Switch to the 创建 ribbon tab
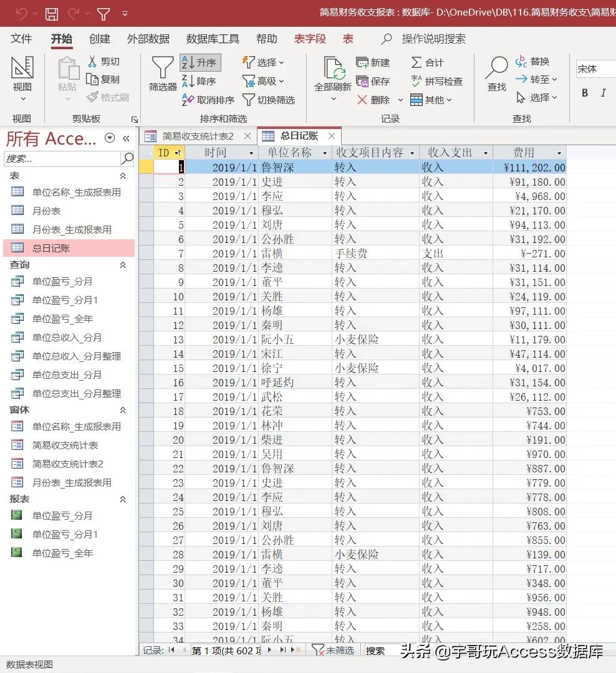This screenshot has width=616, height=673. pyautogui.click(x=100, y=39)
